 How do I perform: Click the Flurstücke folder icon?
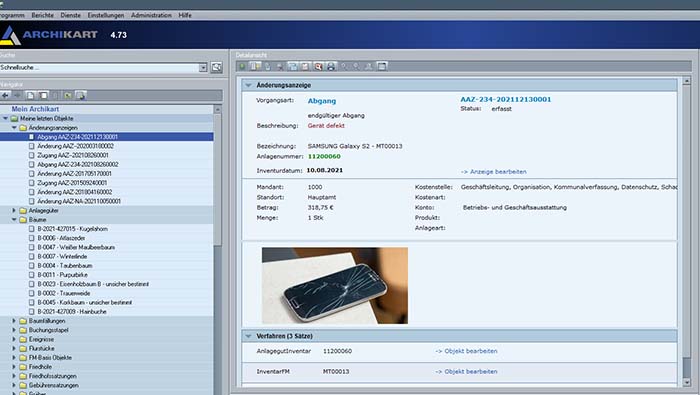click(x=23, y=349)
